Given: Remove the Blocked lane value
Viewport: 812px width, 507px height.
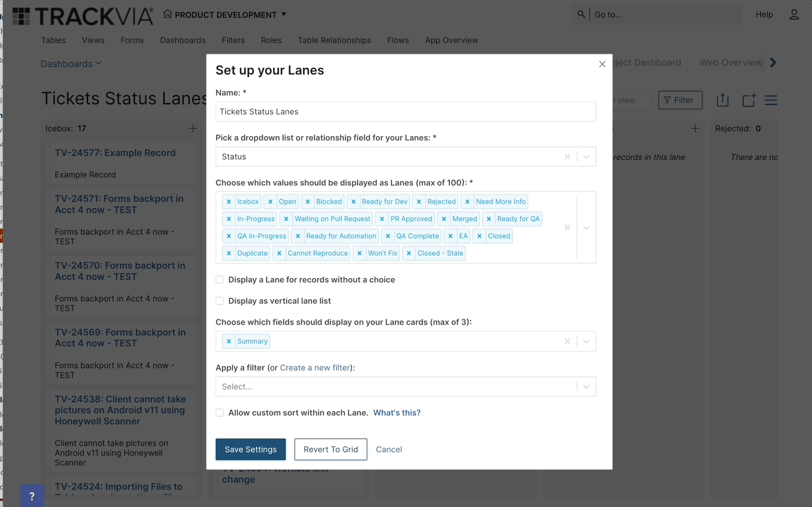Looking at the screenshot, I should pos(308,202).
